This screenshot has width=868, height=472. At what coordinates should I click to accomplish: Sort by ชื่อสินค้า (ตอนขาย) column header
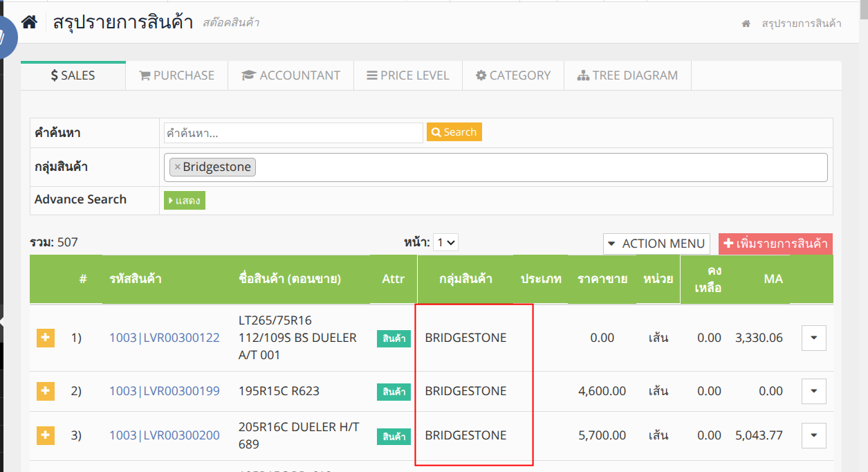[289, 280]
